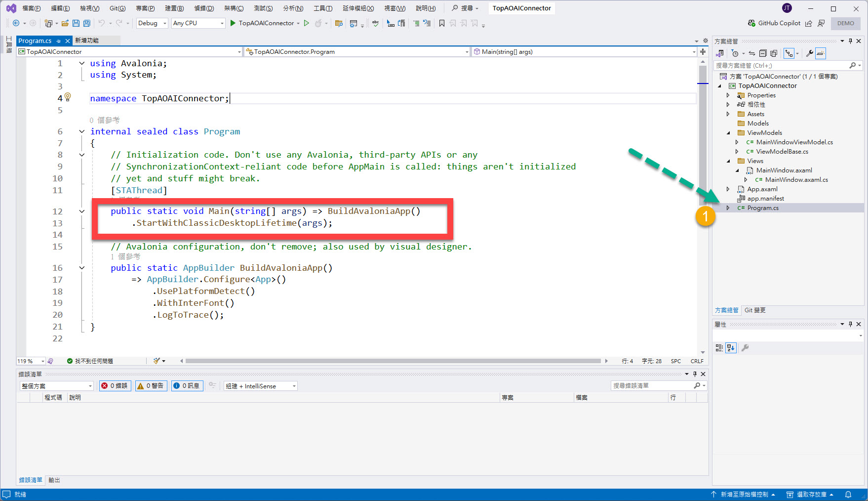Click the comment selected lines icon
Image resolution: width=868 pixels, height=501 pixels.
click(416, 23)
